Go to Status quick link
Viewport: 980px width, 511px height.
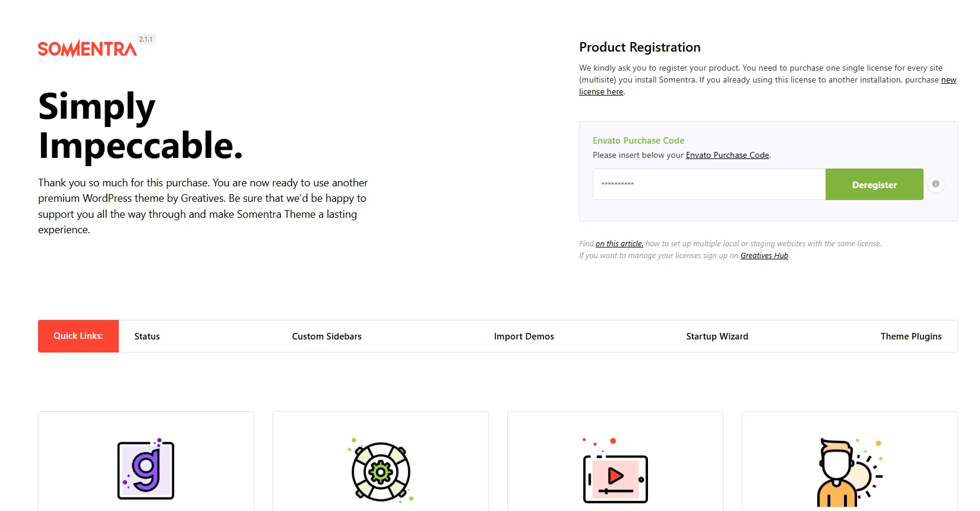[x=147, y=337]
